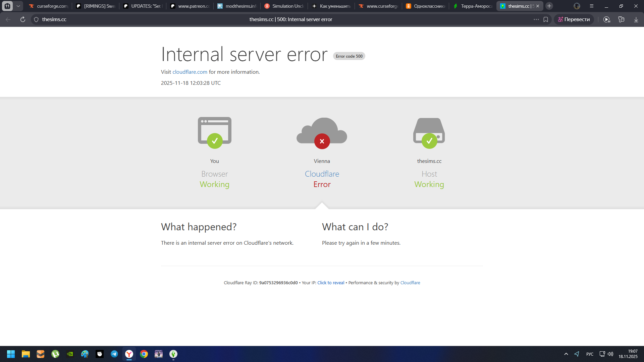644x362 pixels.
Task: Expand the hidden system tray icons chevron
Action: click(x=566, y=354)
